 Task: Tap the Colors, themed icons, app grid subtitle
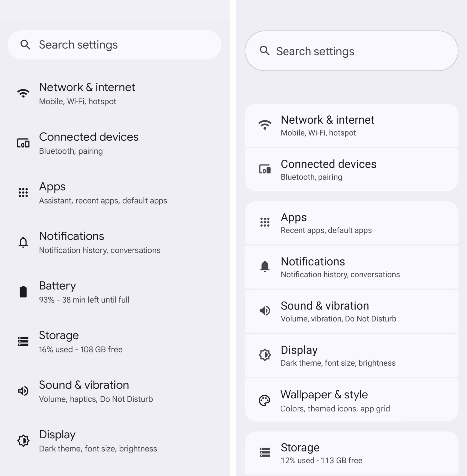pyautogui.click(x=335, y=409)
